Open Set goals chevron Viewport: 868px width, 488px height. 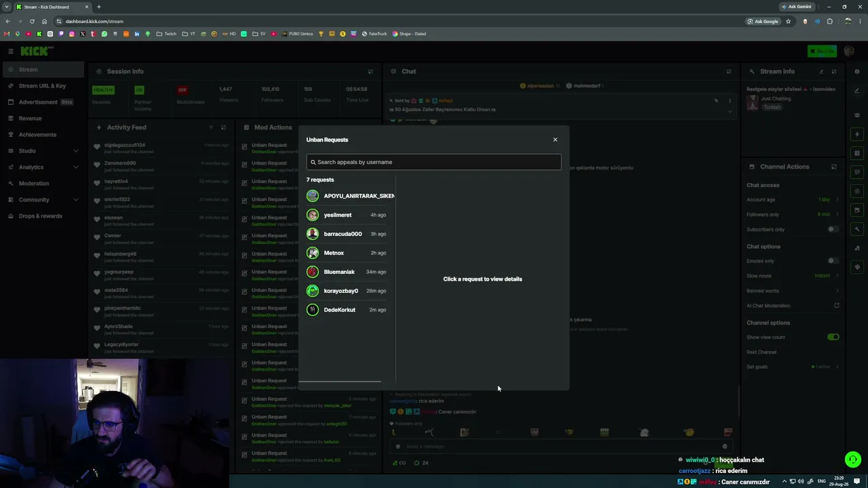click(x=837, y=367)
